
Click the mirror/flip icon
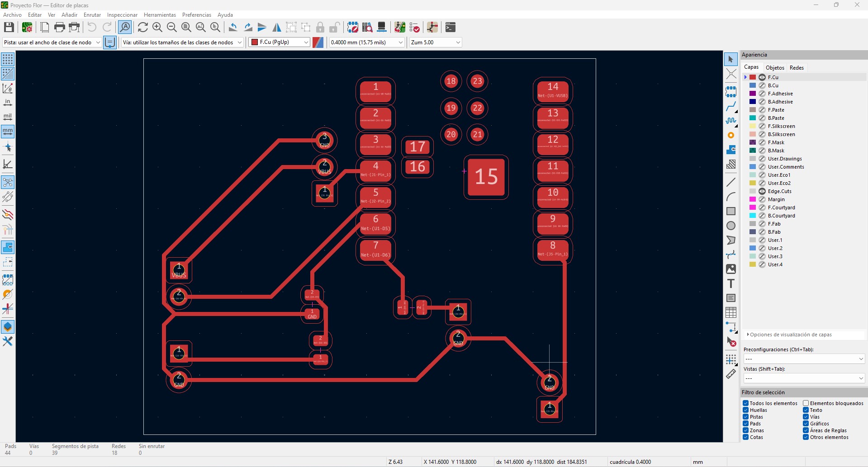tap(277, 27)
